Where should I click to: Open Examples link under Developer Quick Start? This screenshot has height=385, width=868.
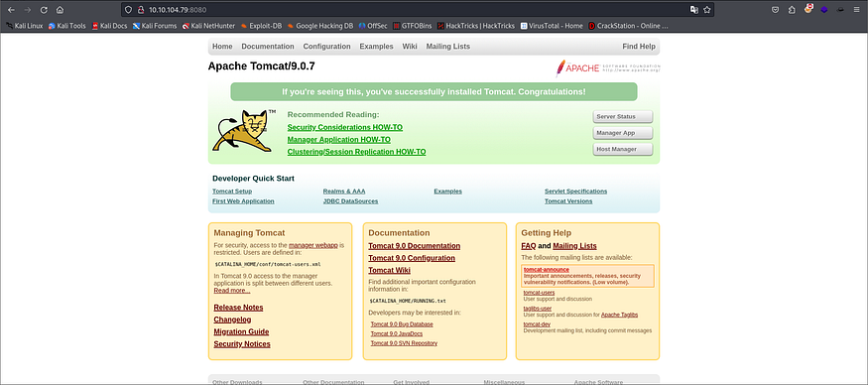click(447, 192)
